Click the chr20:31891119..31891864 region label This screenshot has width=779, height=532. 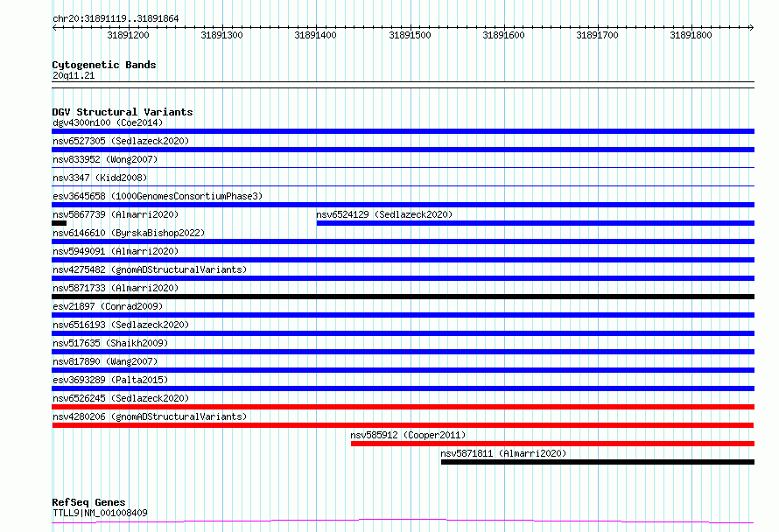(x=116, y=19)
